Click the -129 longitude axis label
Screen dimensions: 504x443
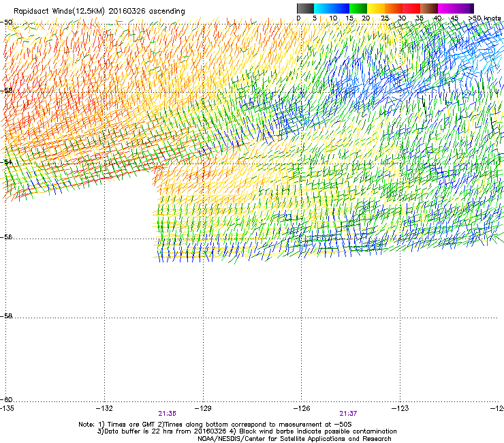pyautogui.click(x=203, y=408)
